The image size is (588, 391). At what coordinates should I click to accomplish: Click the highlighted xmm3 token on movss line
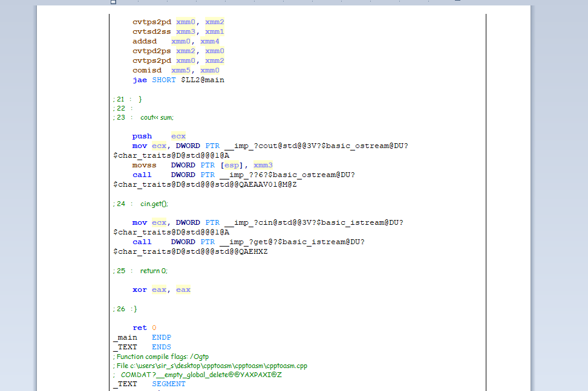[263, 165]
